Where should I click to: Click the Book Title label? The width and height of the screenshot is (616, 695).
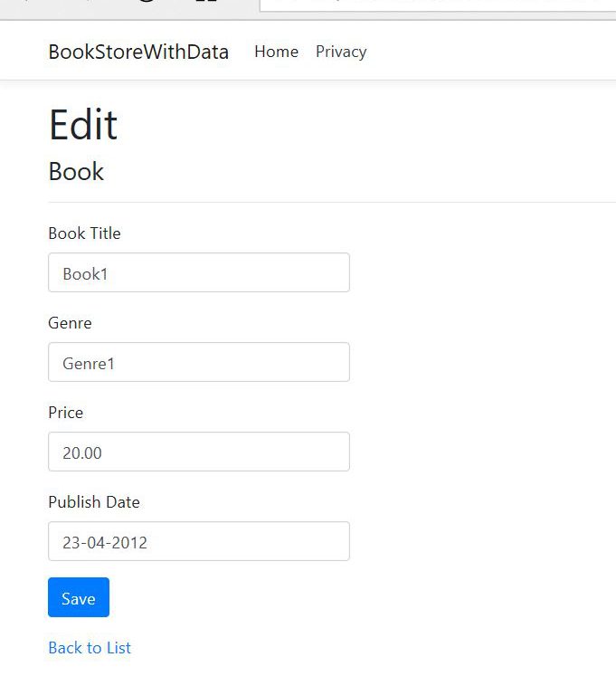pyautogui.click(x=84, y=233)
